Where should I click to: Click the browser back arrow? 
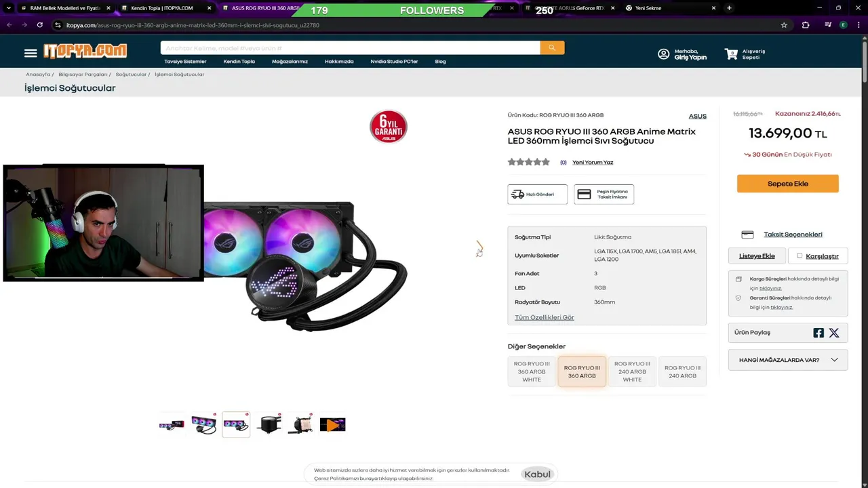(9, 25)
